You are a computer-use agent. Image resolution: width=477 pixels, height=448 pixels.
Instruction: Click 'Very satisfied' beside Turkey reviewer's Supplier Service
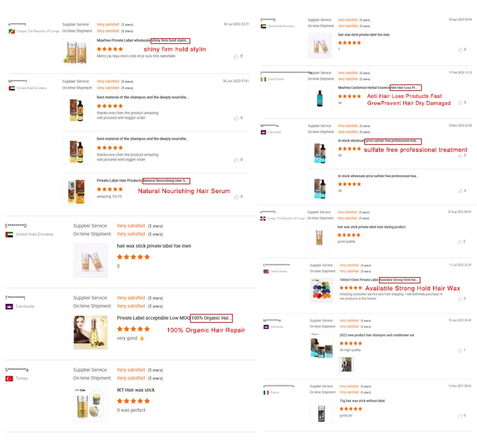coord(131,370)
